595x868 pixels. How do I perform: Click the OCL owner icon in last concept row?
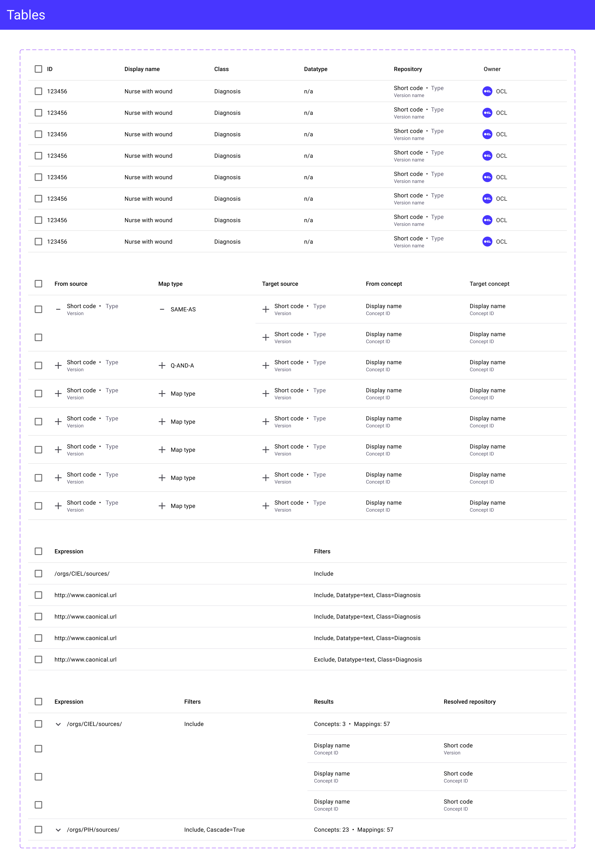click(487, 242)
